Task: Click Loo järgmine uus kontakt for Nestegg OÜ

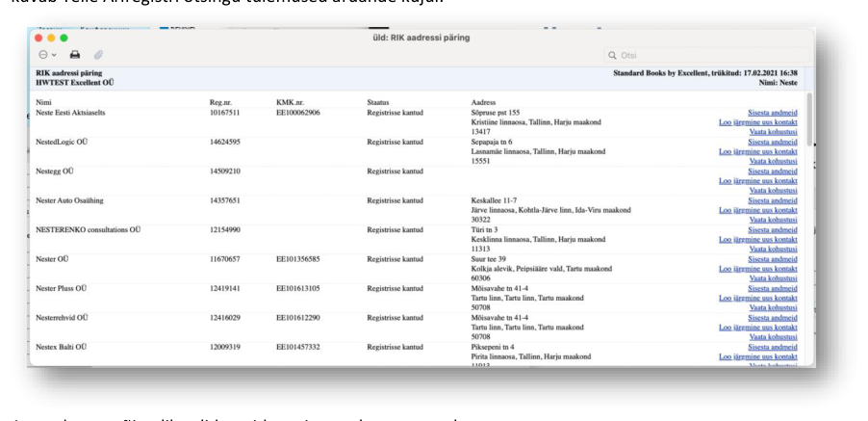Action: coord(758,181)
